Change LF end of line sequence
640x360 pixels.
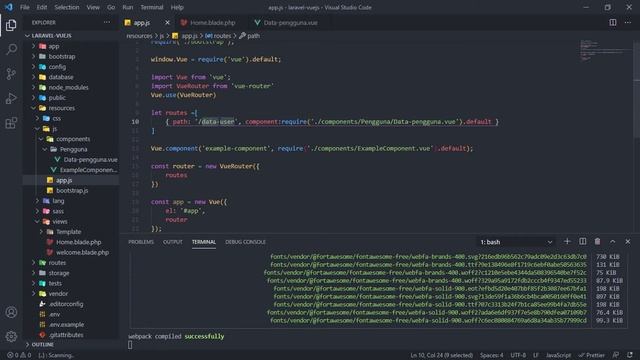pyautogui.click(x=536, y=355)
